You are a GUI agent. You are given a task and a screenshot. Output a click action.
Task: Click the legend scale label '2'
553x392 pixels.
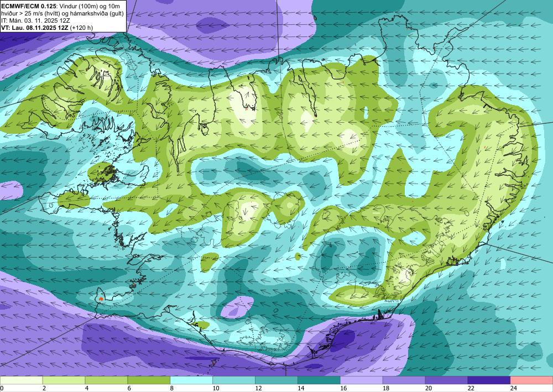pos(44,388)
